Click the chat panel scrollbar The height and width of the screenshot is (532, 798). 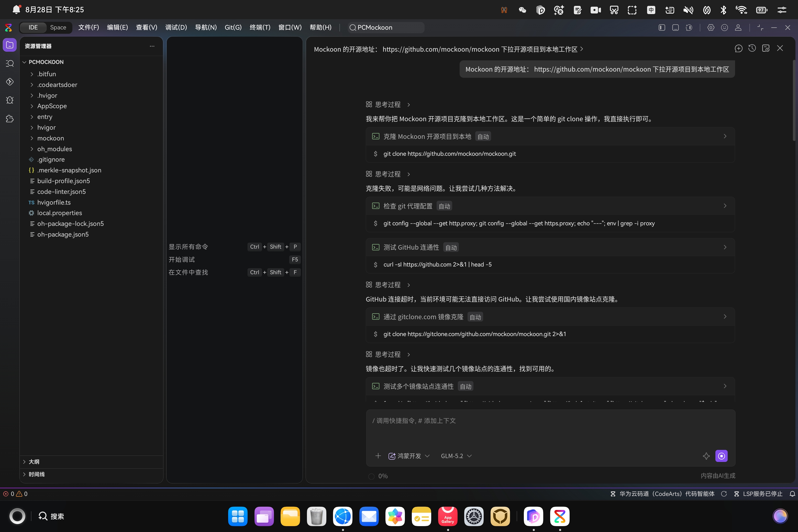pos(794,101)
